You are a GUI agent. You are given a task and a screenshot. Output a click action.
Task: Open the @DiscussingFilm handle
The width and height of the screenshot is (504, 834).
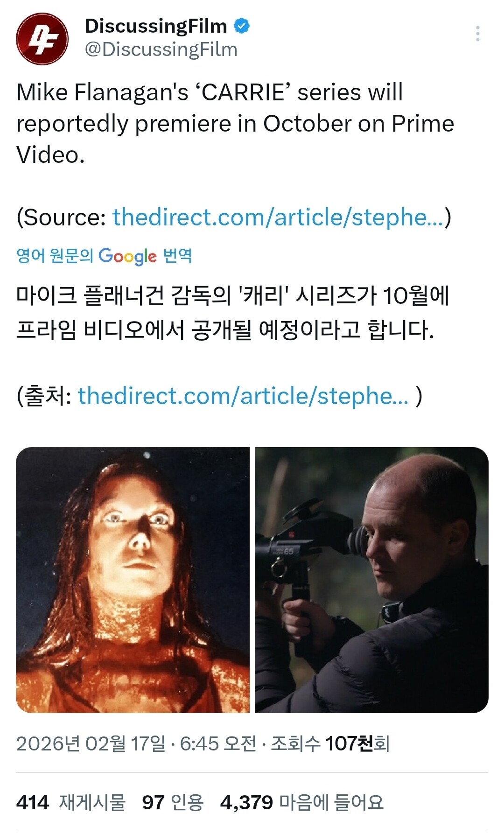pyautogui.click(x=161, y=49)
